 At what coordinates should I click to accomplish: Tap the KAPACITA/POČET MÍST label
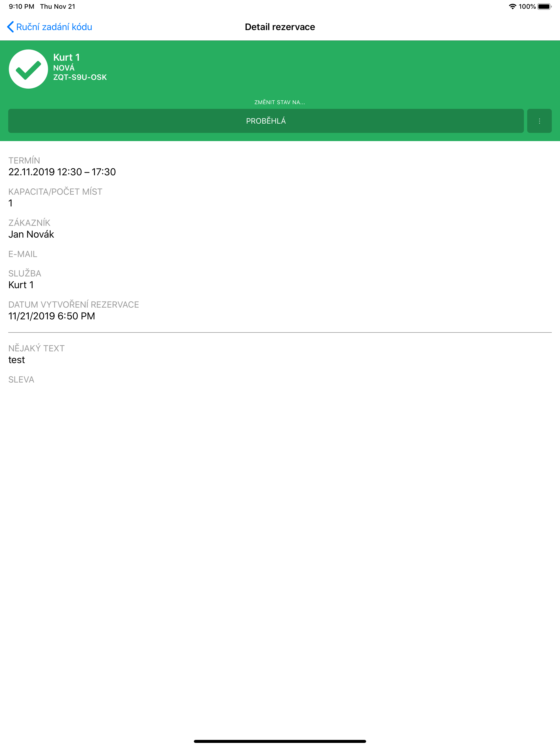pos(56,191)
